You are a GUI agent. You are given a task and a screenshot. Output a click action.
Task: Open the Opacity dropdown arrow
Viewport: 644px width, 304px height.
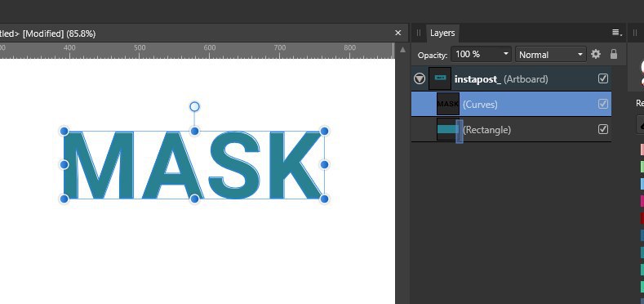click(x=505, y=54)
